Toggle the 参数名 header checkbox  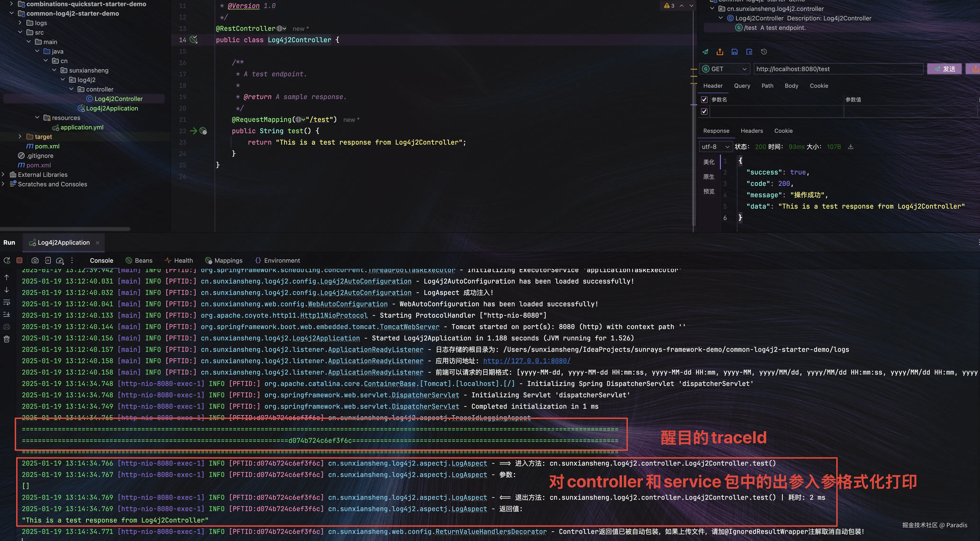[704, 99]
